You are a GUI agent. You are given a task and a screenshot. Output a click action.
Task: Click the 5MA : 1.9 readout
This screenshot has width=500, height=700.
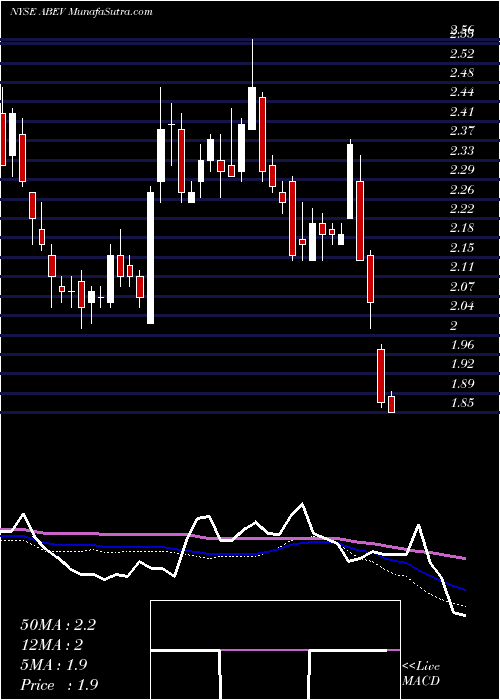coord(54,665)
